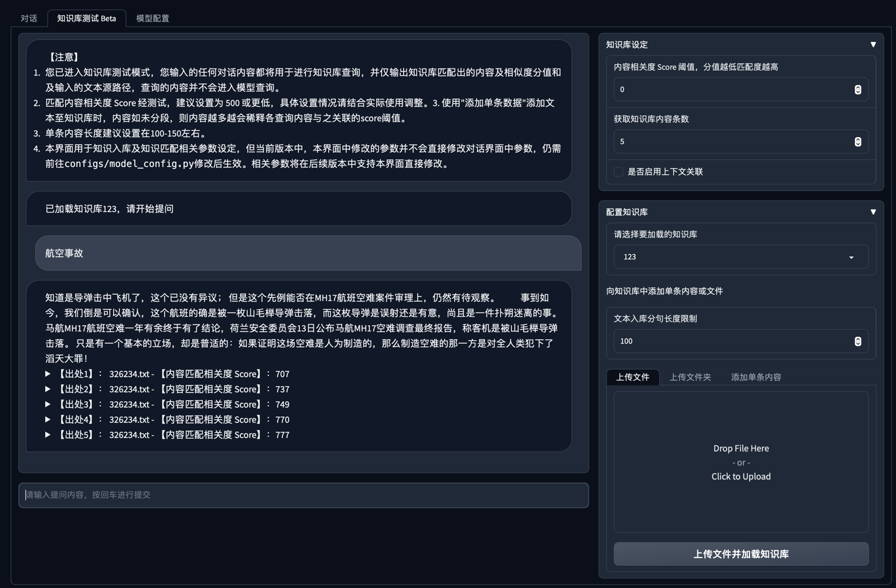Image resolution: width=896 pixels, height=588 pixels.
Task: Collapse the 配置知识库 panel arrow
Action: 873,212
